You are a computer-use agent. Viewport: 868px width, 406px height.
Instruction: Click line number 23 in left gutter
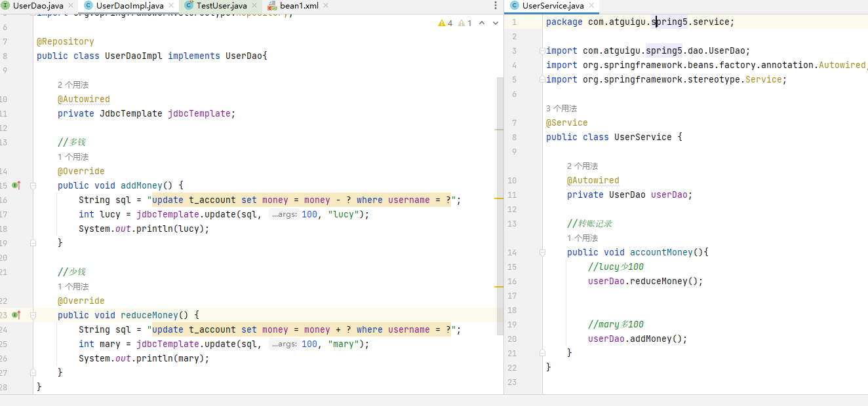tap(4, 315)
